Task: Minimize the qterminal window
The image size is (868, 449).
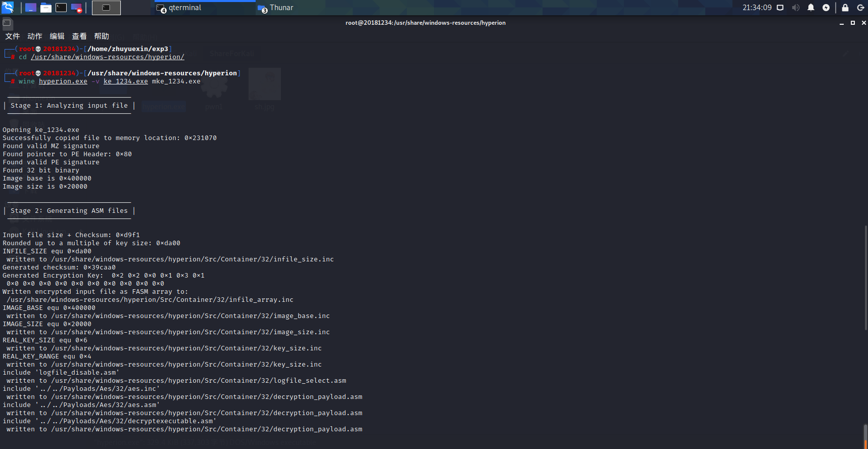Action: (x=842, y=23)
